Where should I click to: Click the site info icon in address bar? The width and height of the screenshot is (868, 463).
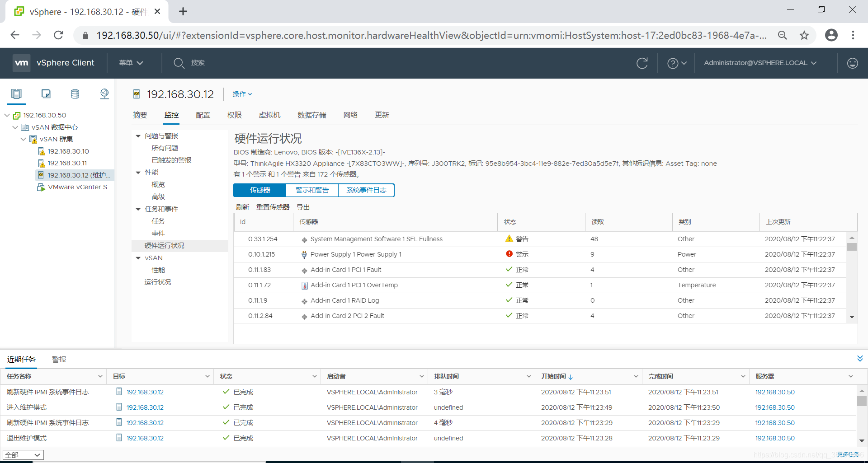[85, 35]
